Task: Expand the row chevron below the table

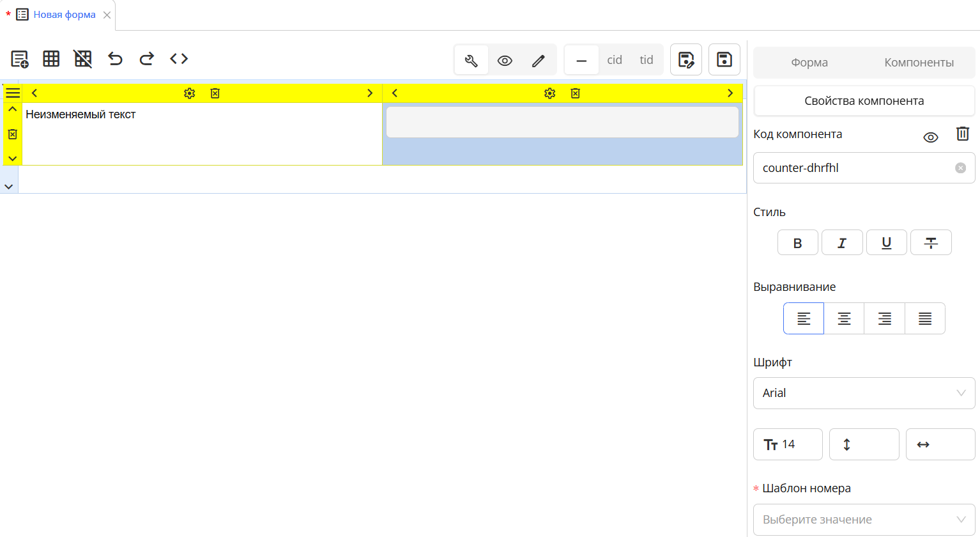Action: click(9, 187)
